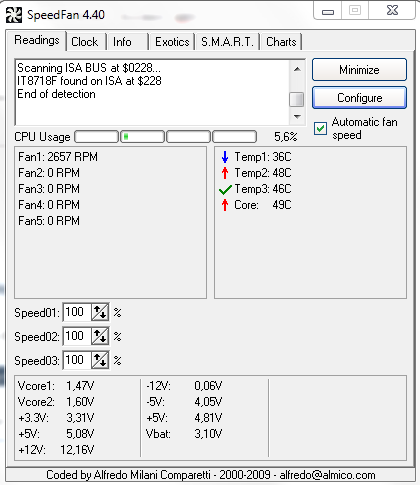Click log scrollbar up arrow

tap(297, 69)
